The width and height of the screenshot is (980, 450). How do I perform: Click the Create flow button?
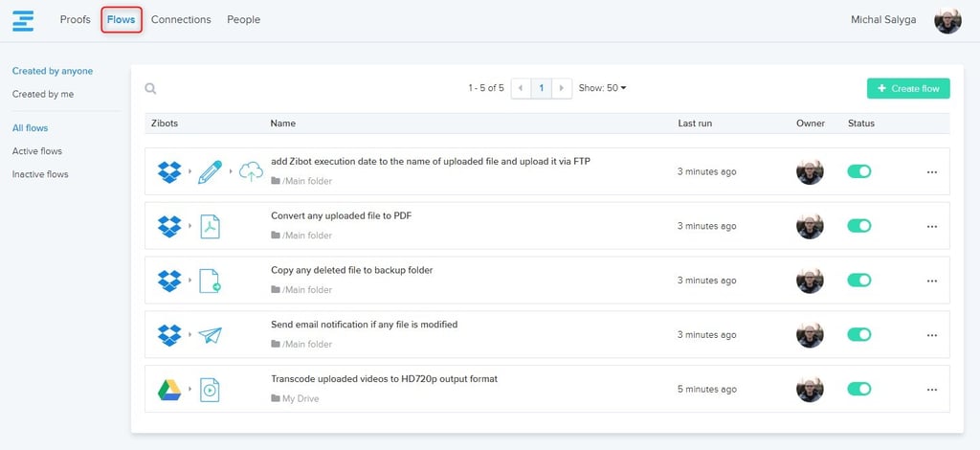[907, 88]
